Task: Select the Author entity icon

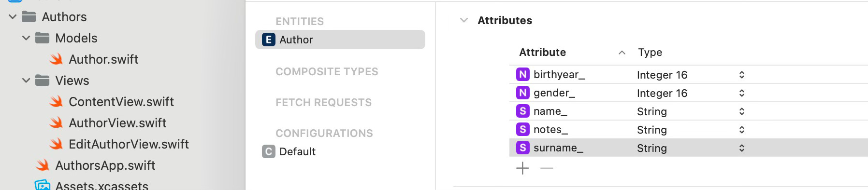Action: [x=269, y=40]
